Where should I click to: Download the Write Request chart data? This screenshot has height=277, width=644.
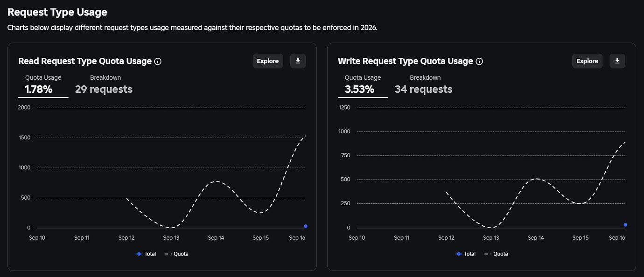click(x=617, y=61)
